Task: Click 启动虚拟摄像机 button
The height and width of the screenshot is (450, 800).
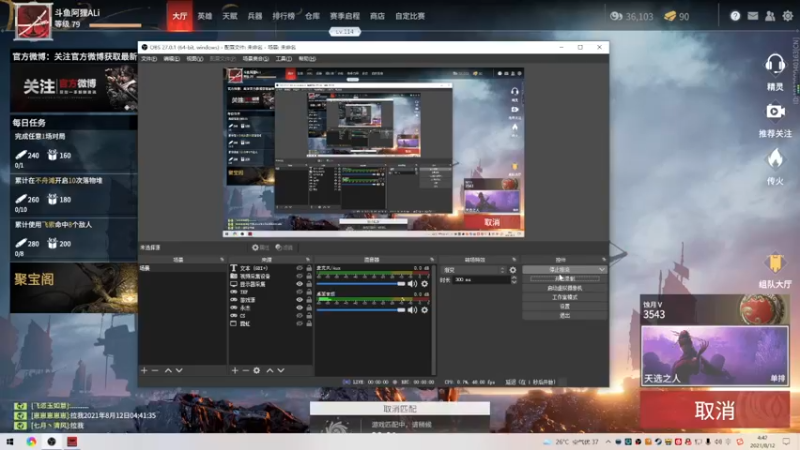Action: (x=565, y=288)
